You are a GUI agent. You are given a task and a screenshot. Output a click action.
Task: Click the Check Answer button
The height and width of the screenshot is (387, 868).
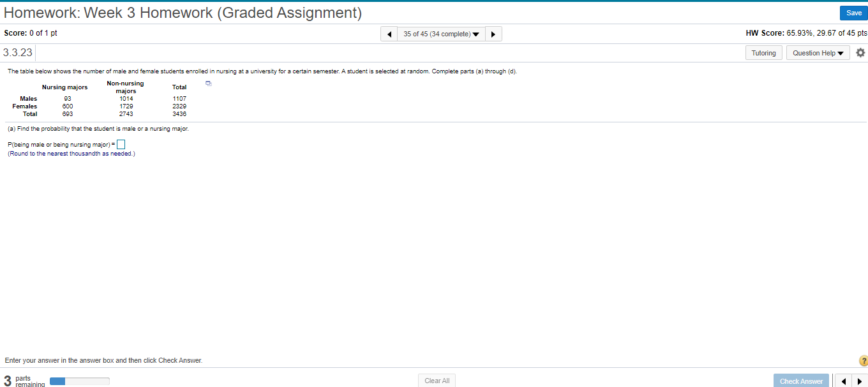[x=801, y=380]
